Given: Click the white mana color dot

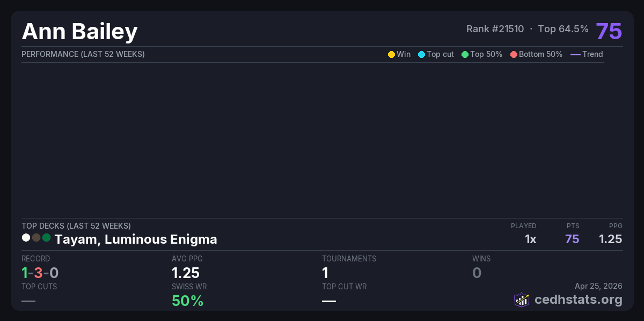Looking at the screenshot, I should coord(26,238).
